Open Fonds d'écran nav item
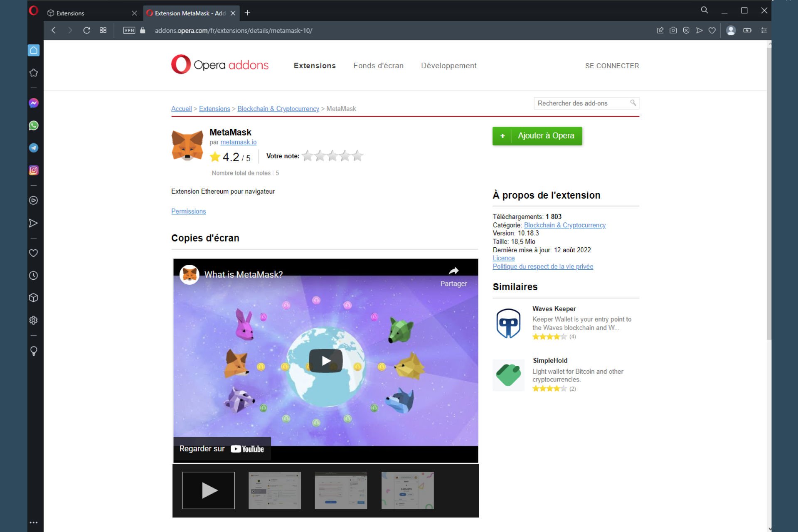 (x=378, y=66)
